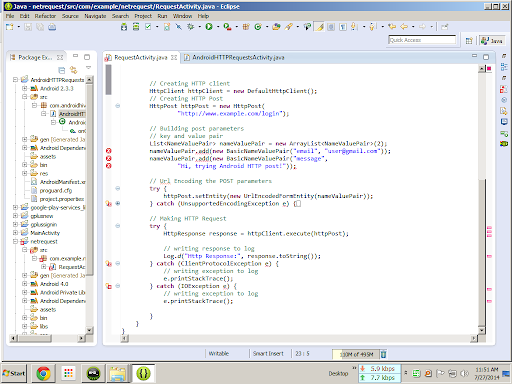512x384 pixels.
Task: Select proguard.cfg file in tree
Action: [x=56, y=191]
